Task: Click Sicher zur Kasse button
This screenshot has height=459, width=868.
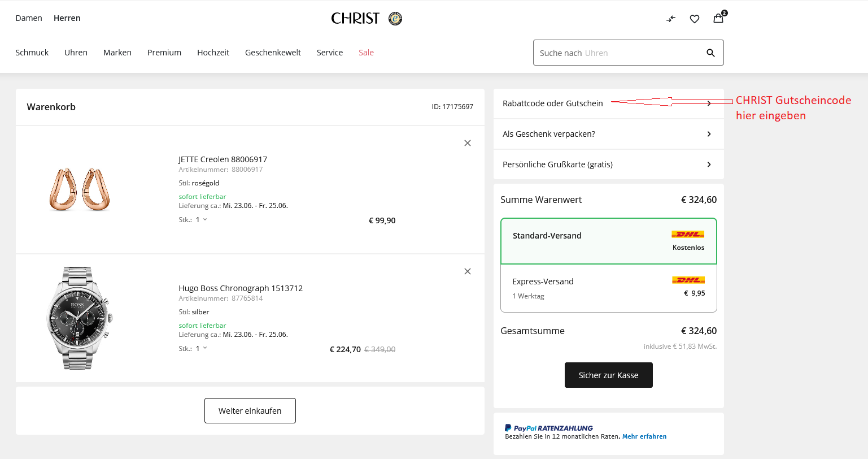Action: coord(608,375)
